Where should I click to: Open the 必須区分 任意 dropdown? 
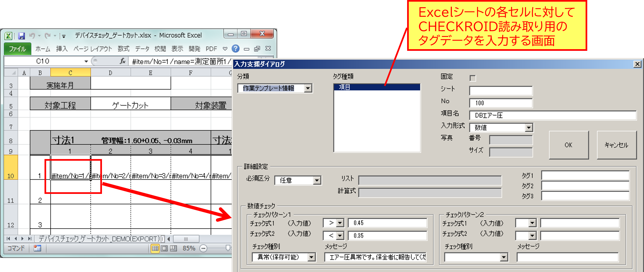pos(317,180)
